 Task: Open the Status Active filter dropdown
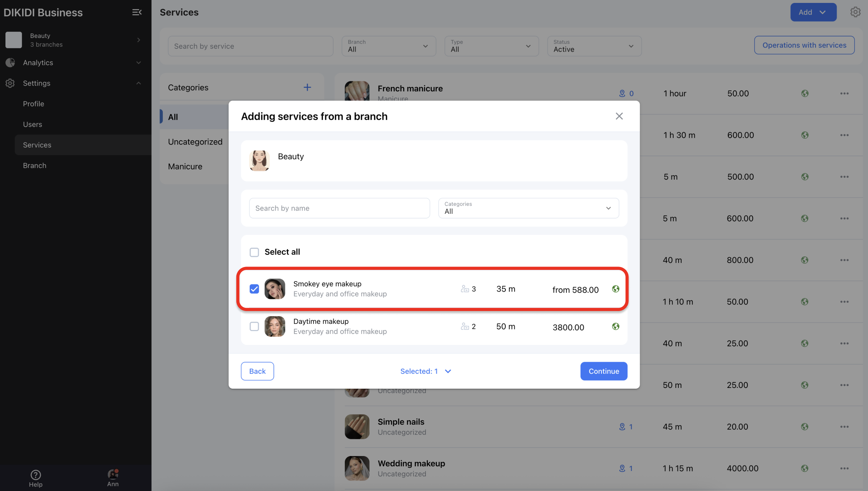594,46
